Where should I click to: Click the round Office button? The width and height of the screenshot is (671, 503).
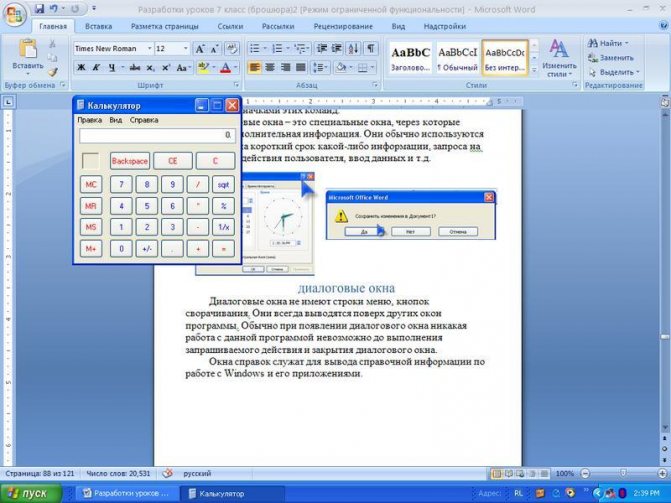(14, 13)
